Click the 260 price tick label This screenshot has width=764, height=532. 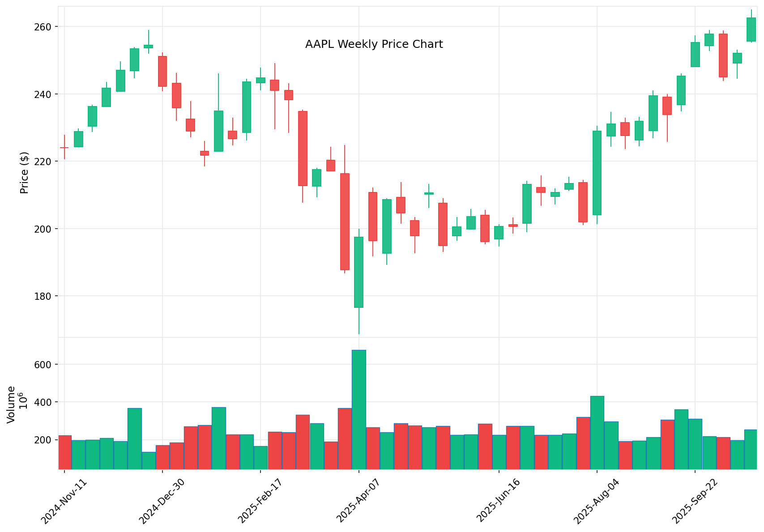(43, 27)
